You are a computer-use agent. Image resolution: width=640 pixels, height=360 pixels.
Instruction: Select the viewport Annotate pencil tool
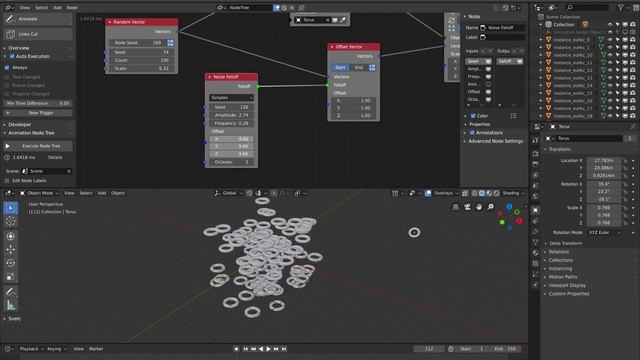point(11,291)
